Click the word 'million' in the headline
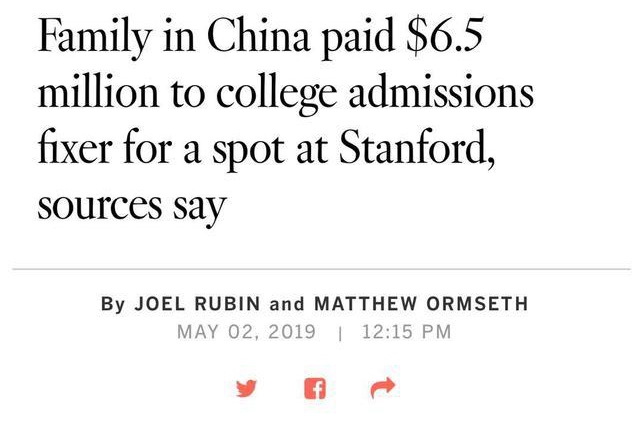The width and height of the screenshot is (636, 429). (98, 91)
